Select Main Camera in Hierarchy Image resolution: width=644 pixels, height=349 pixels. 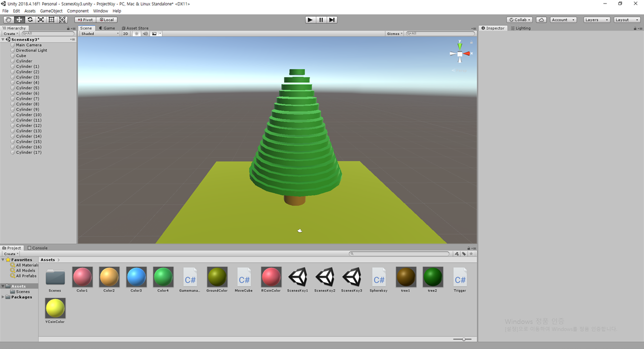[29, 45]
